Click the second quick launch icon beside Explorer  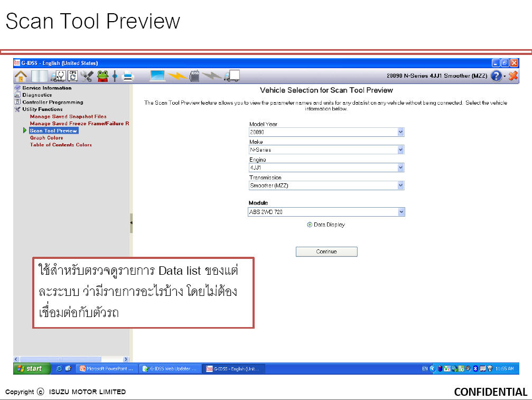pos(68,368)
